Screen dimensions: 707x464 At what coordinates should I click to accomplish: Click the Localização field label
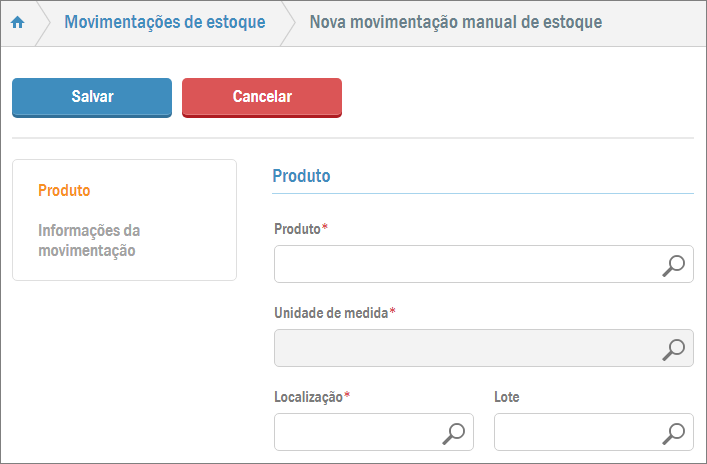[310, 397]
